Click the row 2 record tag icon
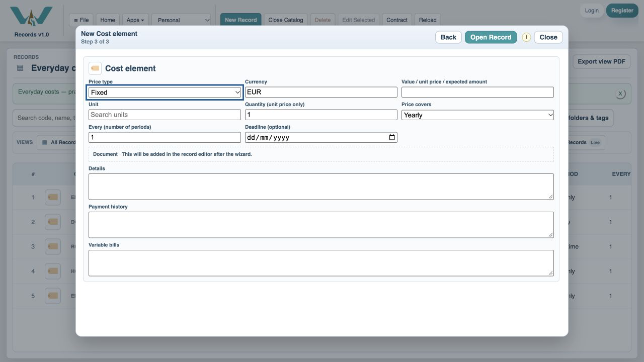Viewport: 644px width, 362px height. [53, 222]
